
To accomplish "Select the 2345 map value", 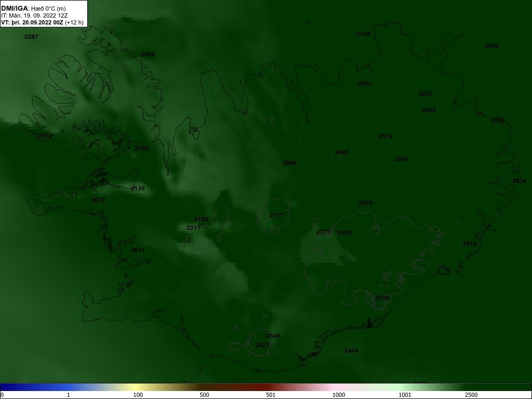I will click(273, 336).
